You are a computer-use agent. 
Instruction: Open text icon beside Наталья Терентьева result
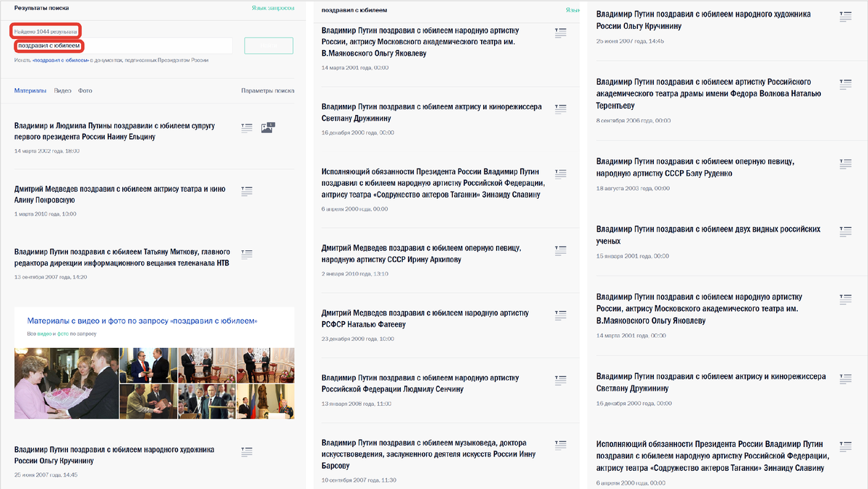[846, 85]
